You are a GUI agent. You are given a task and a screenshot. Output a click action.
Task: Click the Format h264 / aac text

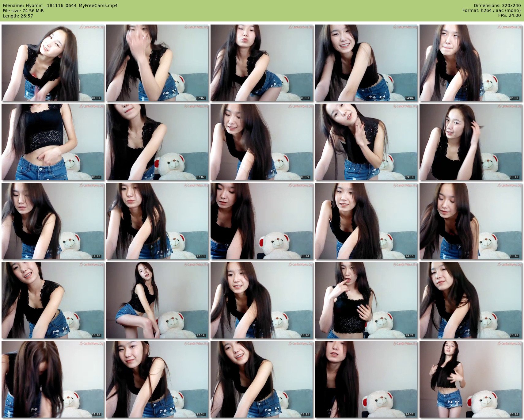pyautogui.click(x=491, y=10)
